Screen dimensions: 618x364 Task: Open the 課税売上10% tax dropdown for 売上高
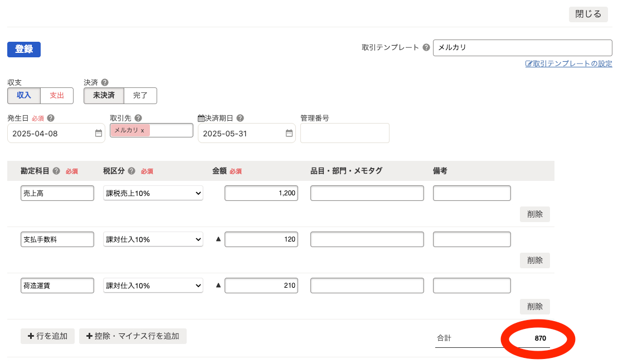click(153, 193)
